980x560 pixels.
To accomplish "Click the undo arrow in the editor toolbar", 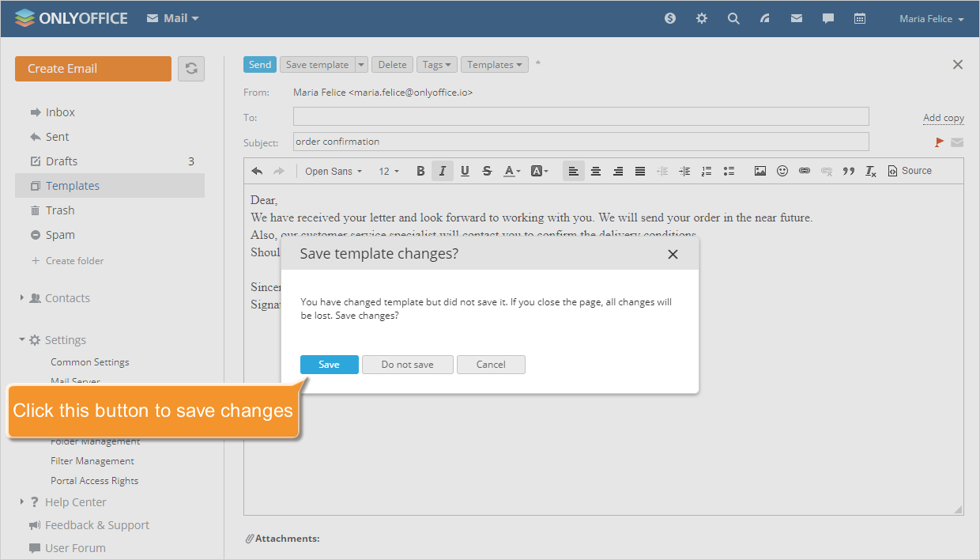I will point(256,170).
